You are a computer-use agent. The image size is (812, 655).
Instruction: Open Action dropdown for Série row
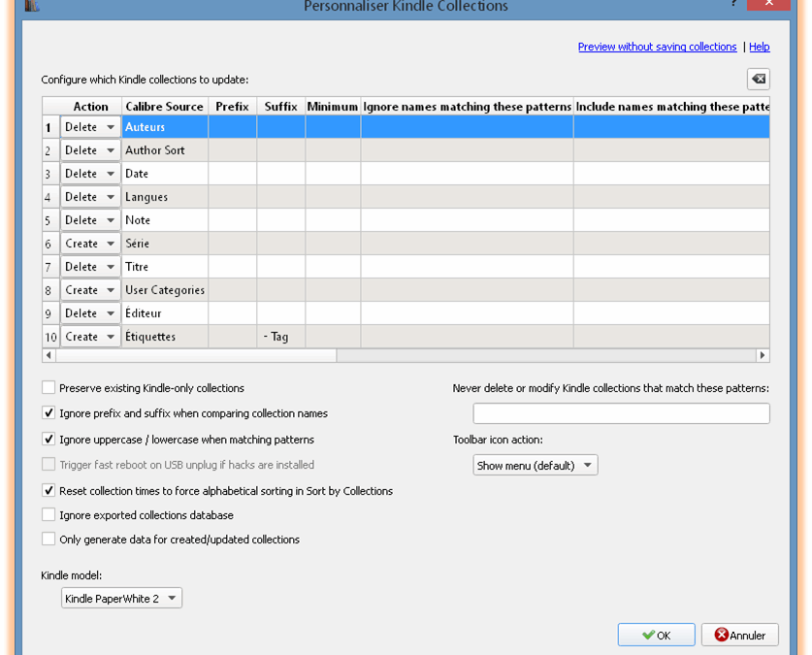[90, 244]
